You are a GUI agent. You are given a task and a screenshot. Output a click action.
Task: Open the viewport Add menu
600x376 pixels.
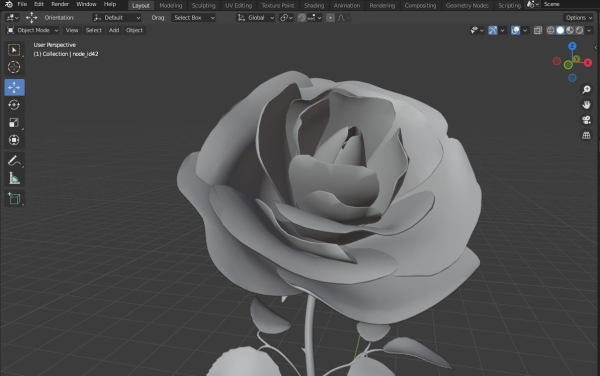tap(114, 30)
